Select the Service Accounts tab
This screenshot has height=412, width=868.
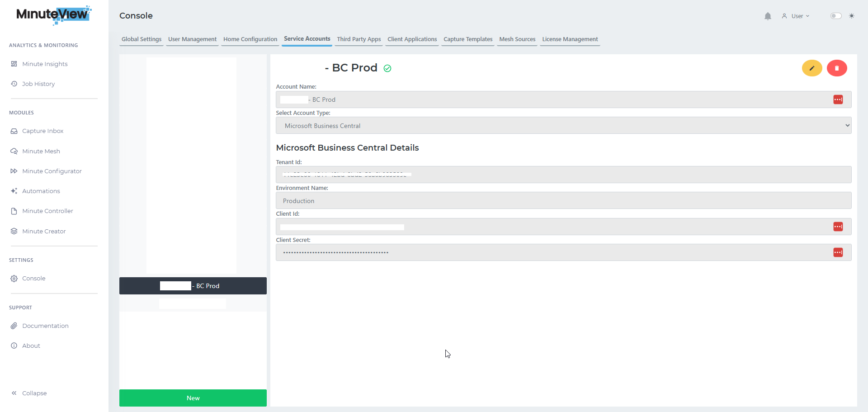coord(307,39)
